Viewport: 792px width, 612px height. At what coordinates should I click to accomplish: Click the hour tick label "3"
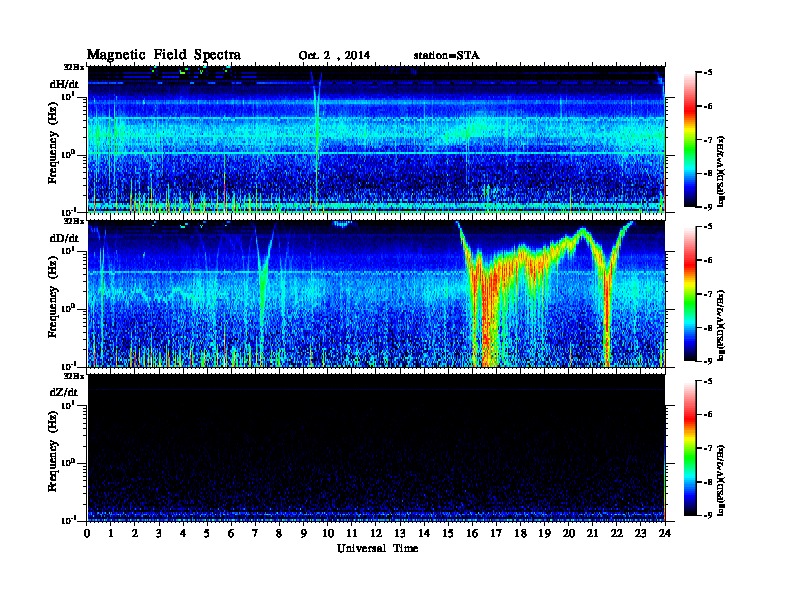click(159, 534)
